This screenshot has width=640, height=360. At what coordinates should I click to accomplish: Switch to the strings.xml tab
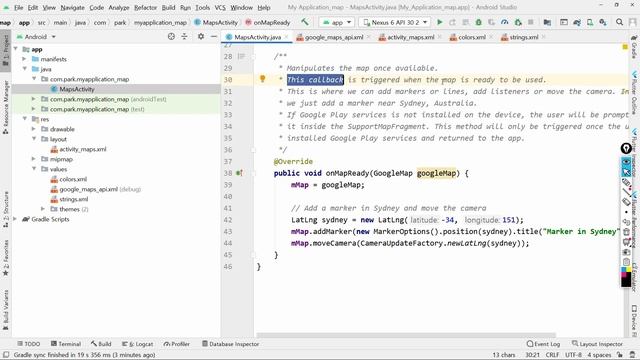(x=524, y=37)
